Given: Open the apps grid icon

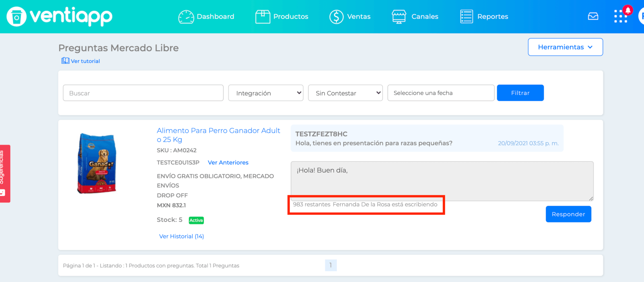Looking at the screenshot, I should (x=620, y=17).
